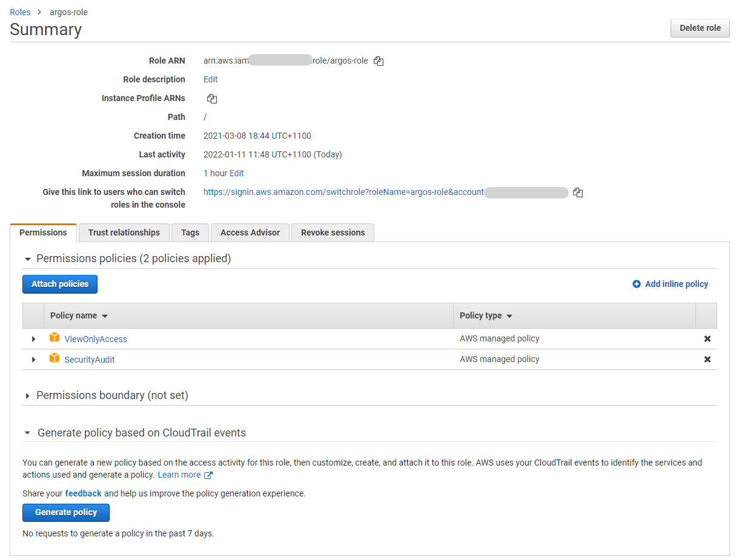The width and height of the screenshot is (736, 560).
Task: Expand the ViewOnlyAccess policy details
Action: (33, 338)
